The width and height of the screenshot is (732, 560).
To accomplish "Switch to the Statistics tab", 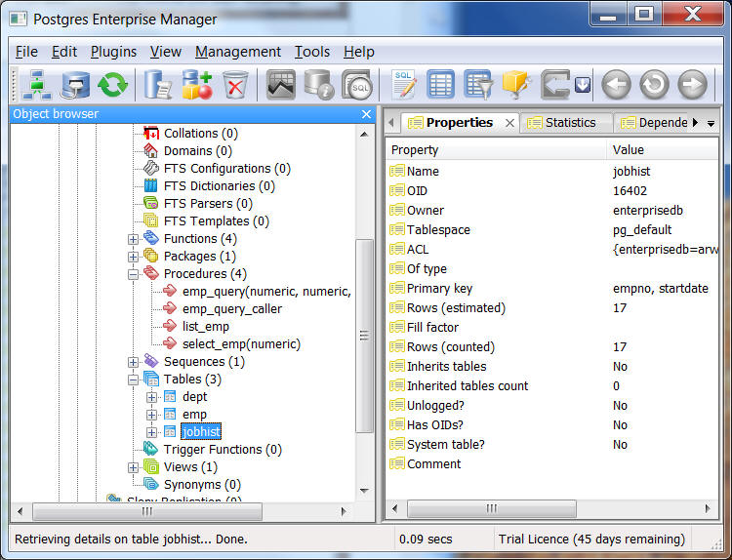I will point(566,123).
